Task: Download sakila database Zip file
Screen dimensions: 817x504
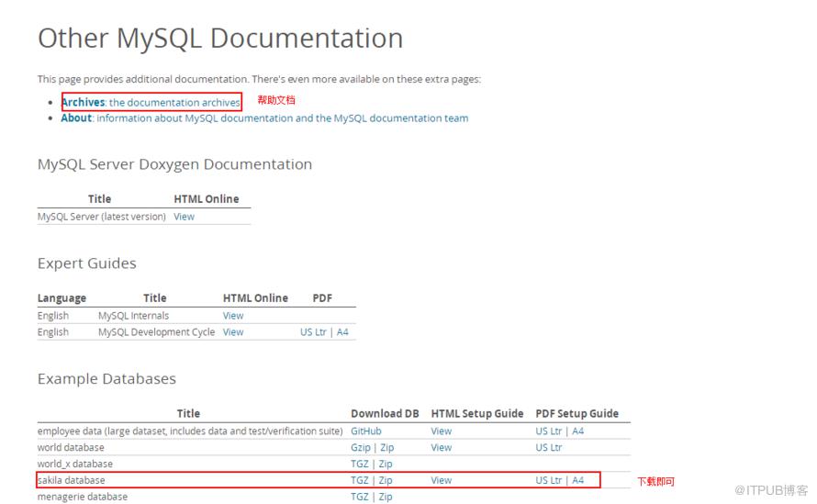Action: click(x=385, y=480)
